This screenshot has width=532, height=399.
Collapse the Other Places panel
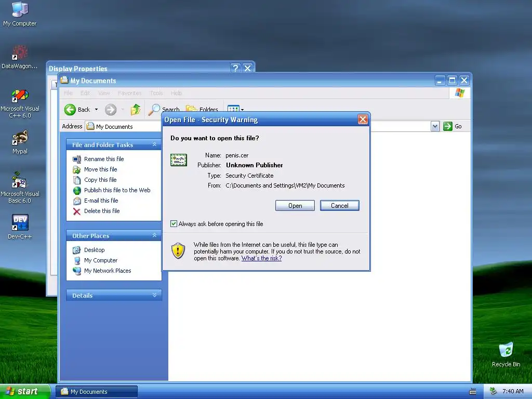[154, 235]
